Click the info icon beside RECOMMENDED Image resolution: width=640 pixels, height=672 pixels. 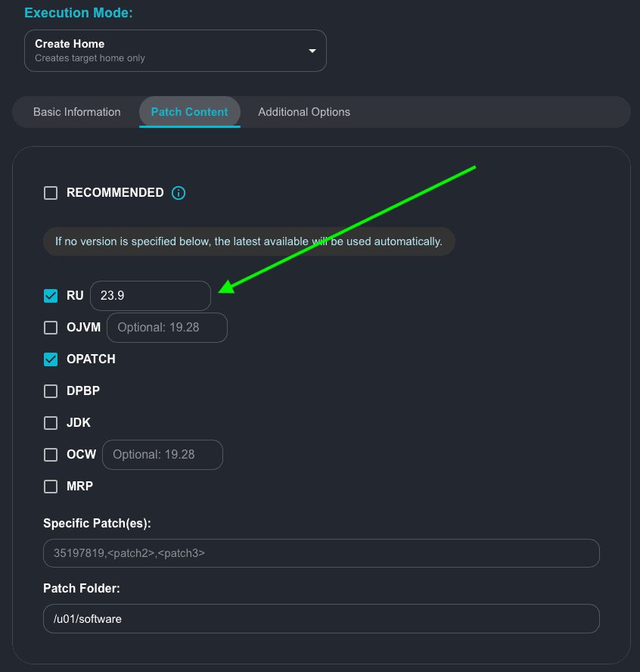[179, 193]
